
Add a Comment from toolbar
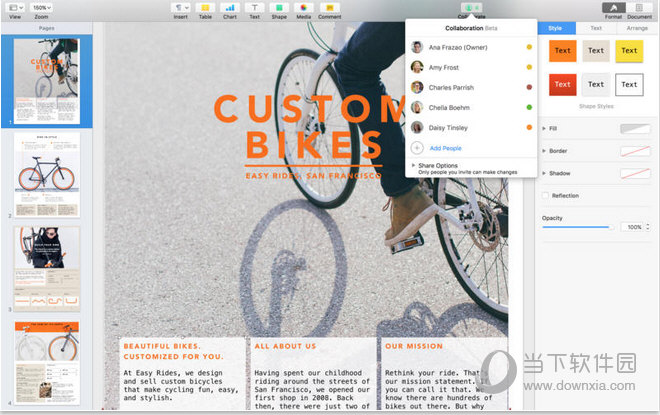click(329, 8)
